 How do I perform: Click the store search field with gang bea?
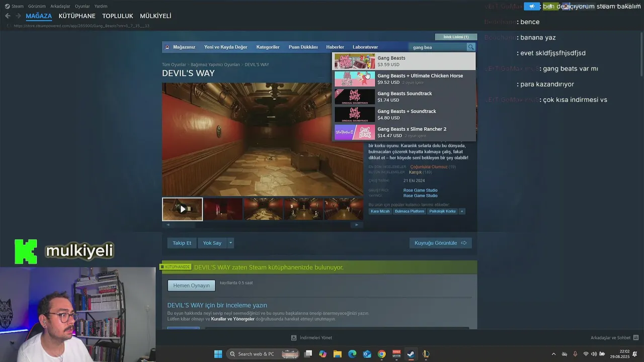pyautogui.click(x=438, y=47)
